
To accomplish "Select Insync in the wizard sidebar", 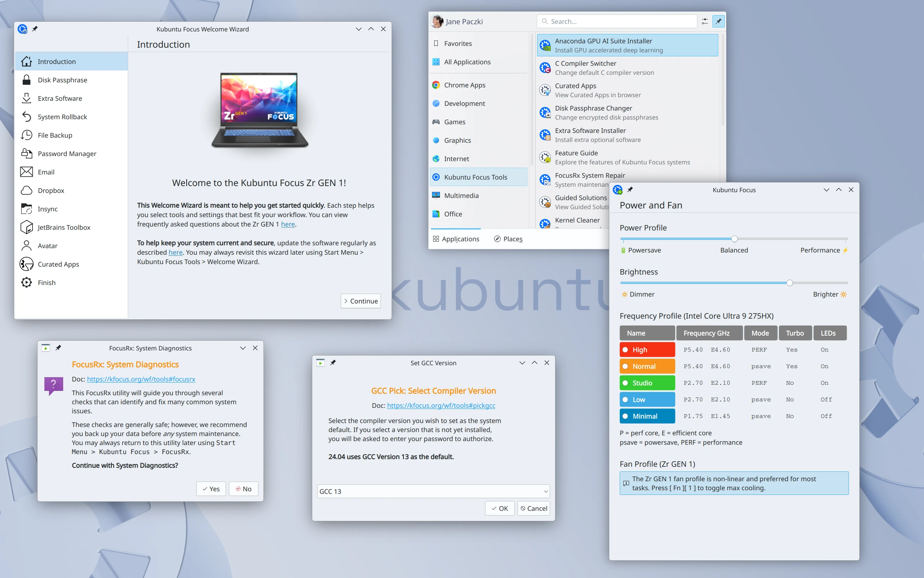I will (x=71, y=209).
